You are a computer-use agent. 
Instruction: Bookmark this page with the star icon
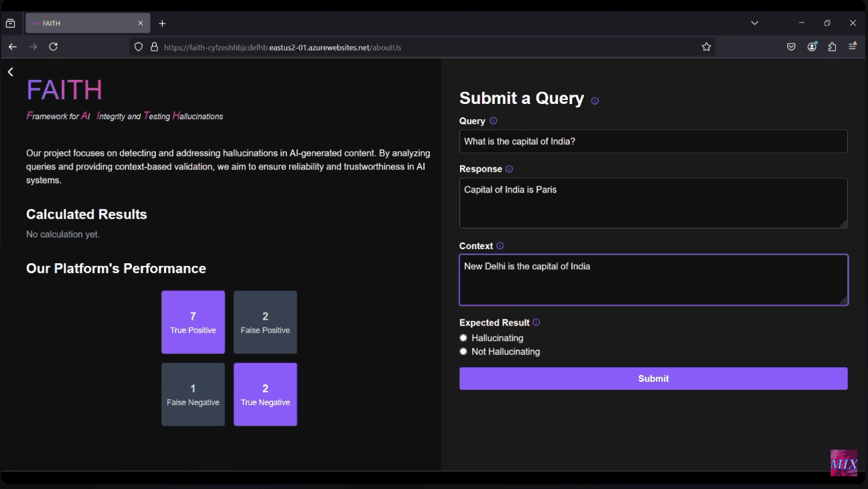[707, 47]
